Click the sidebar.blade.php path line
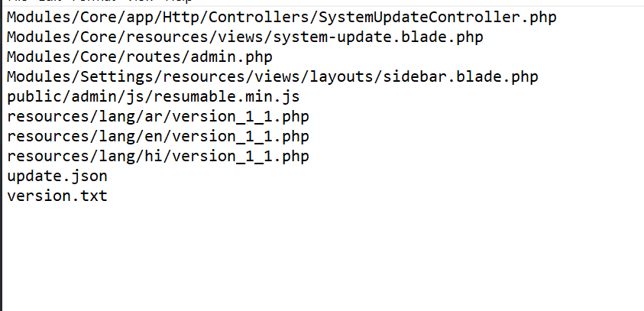This screenshot has height=311, width=644. pyautogui.click(x=272, y=76)
